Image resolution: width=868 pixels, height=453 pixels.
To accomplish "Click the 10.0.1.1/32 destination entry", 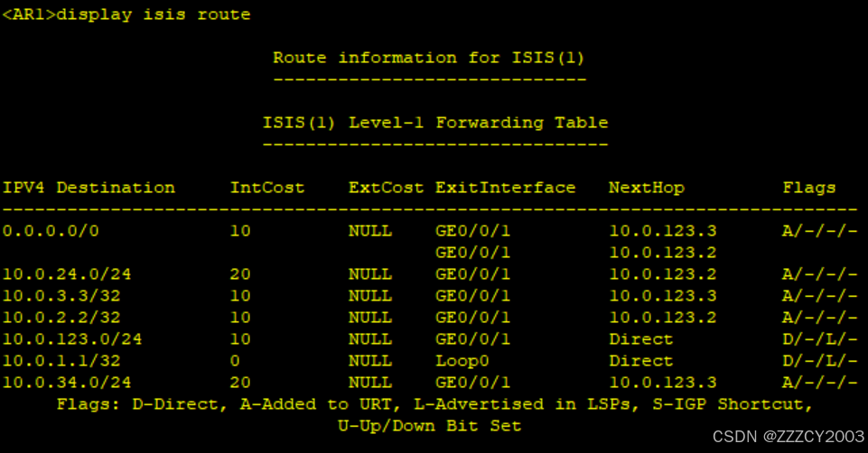I will 61,361.
